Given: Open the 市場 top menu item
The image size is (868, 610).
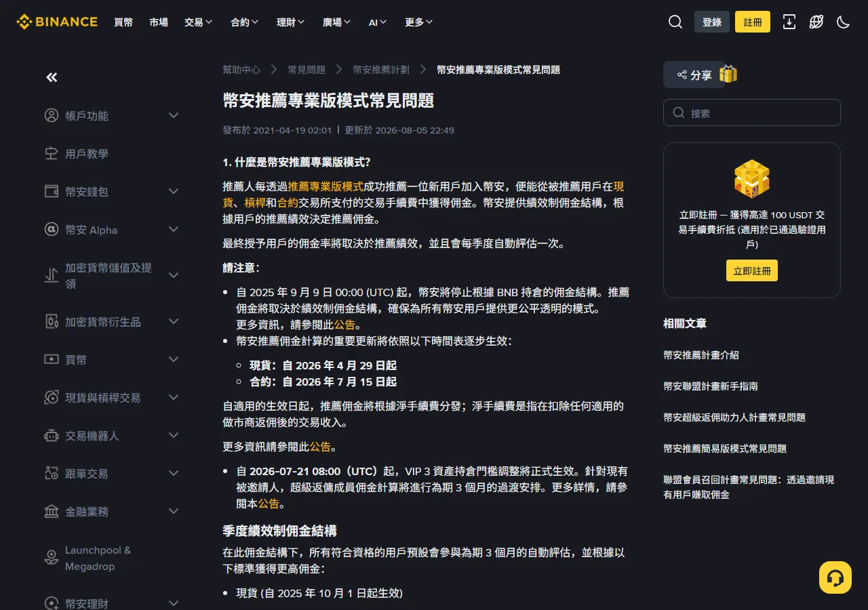Looking at the screenshot, I should [x=159, y=22].
